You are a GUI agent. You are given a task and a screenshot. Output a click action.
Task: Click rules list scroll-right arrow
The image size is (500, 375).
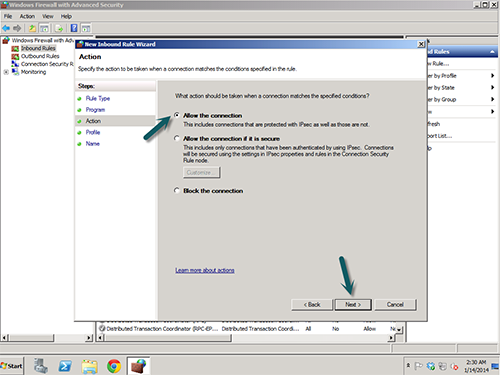click(x=391, y=338)
